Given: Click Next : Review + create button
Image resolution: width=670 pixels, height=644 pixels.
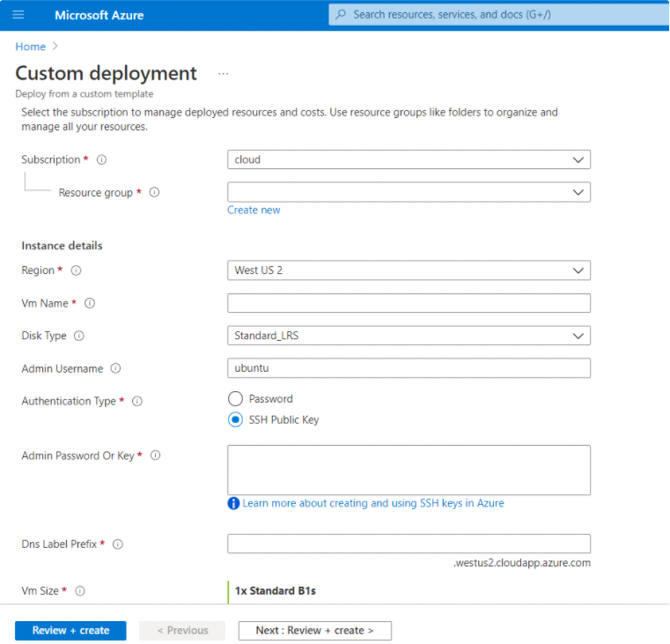Looking at the screenshot, I should [x=314, y=631].
